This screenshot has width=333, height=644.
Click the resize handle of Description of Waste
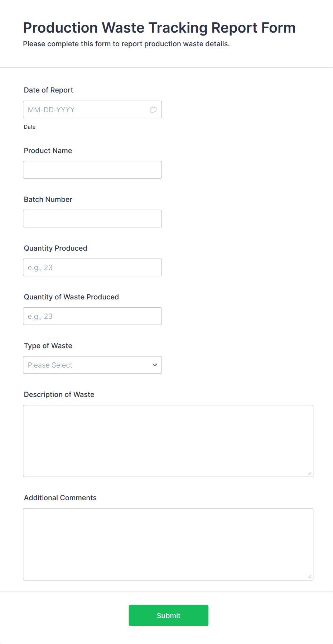(x=309, y=473)
